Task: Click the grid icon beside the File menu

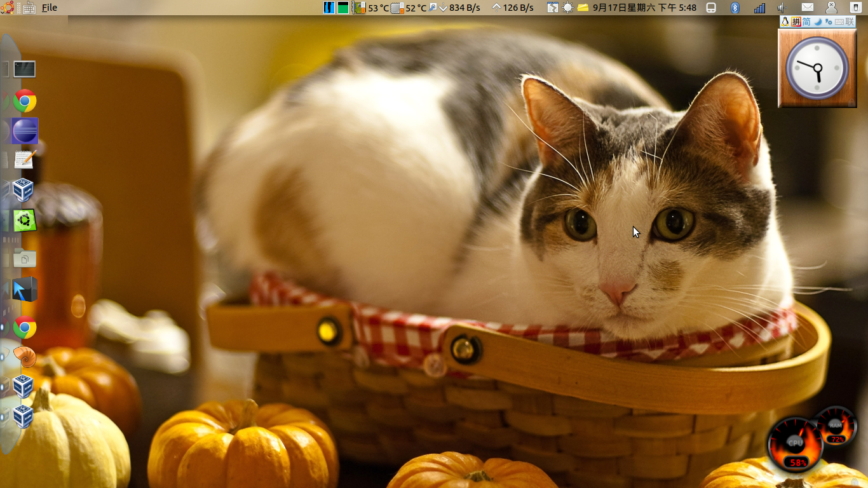Action: coord(29,8)
